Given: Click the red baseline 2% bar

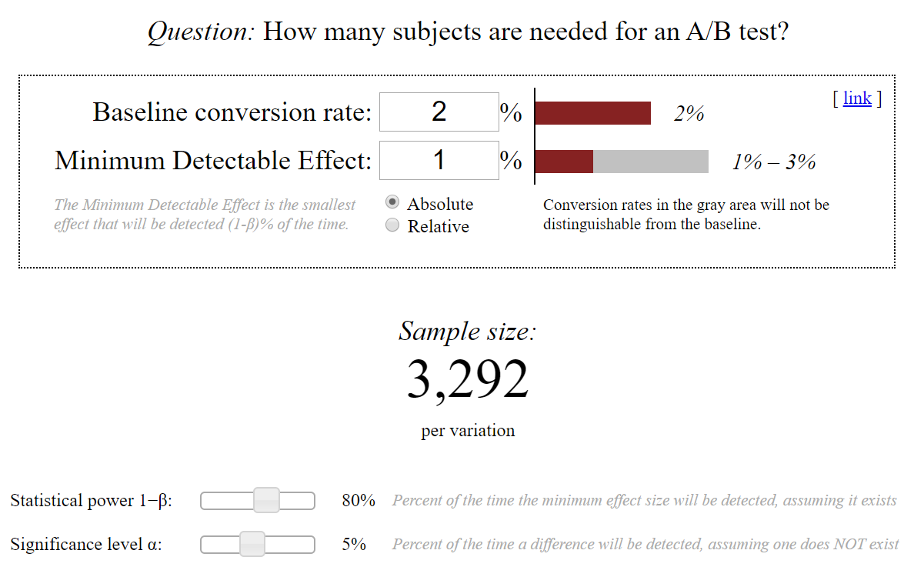Looking at the screenshot, I should (x=592, y=113).
